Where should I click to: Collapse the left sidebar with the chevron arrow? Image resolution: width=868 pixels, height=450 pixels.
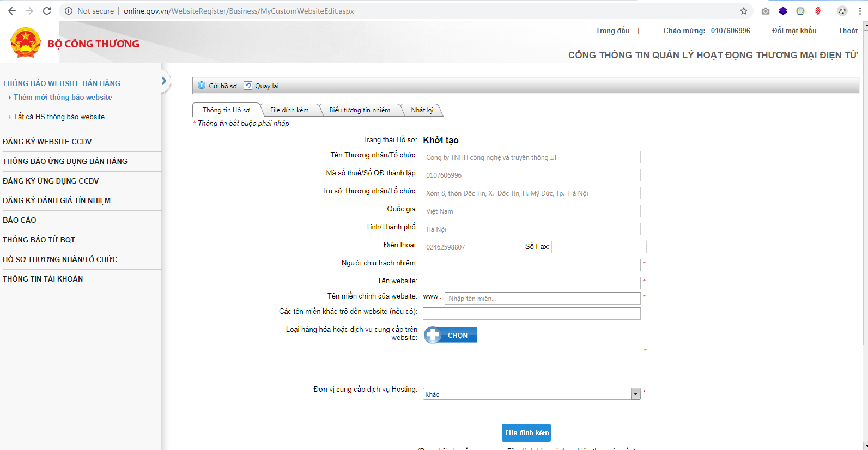point(163,81)
